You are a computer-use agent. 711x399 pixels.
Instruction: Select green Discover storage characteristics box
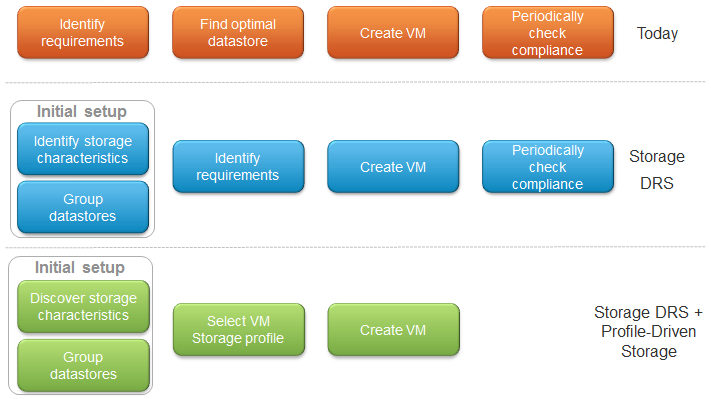[83, 307]
